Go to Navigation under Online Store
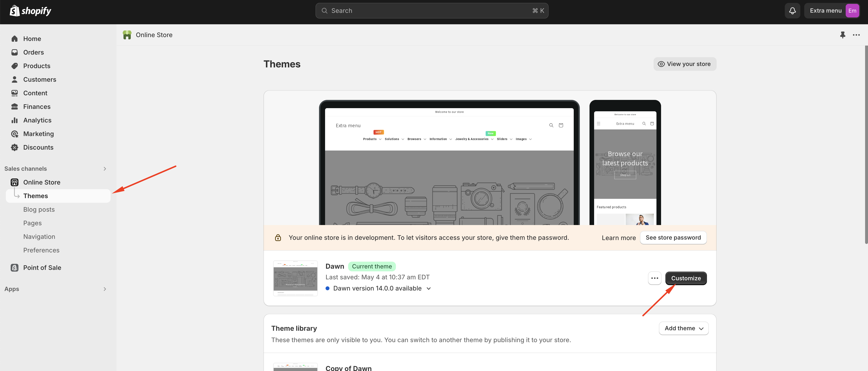Screen dimensions: 868x371 pyautogui.click(x=39, y=237)
